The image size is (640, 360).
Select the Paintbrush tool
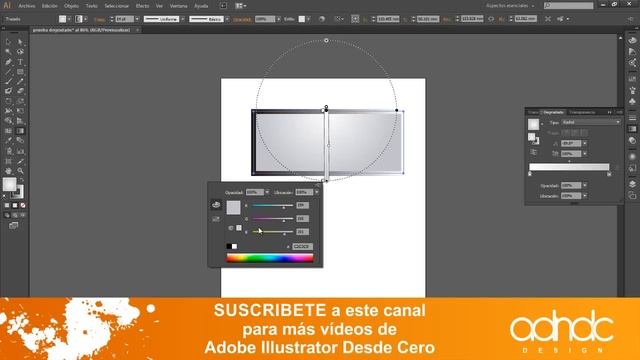coord(8,82)
